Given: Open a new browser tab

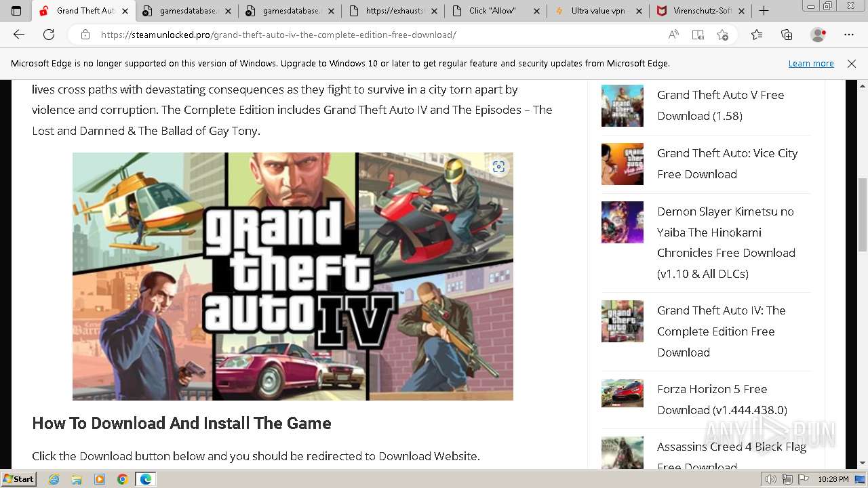Looking at the screenshot, I should tap(764, 11).
